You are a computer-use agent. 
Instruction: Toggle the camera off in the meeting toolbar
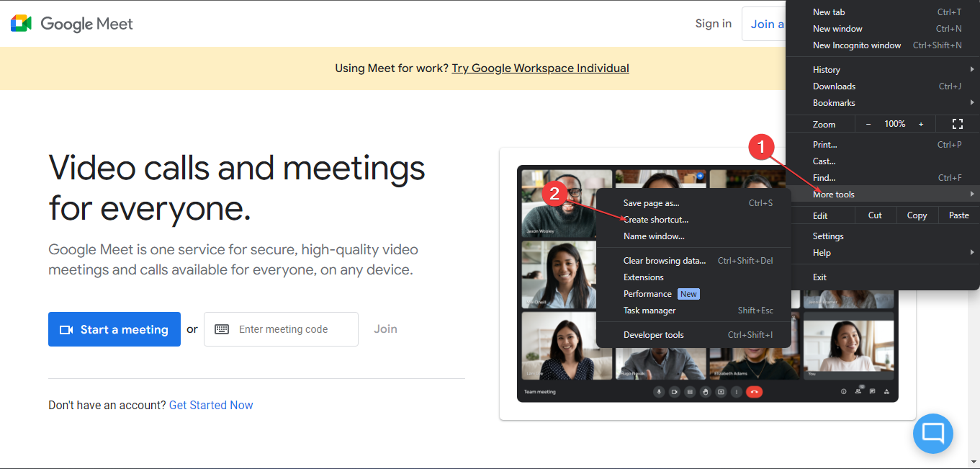pos(673,391)
